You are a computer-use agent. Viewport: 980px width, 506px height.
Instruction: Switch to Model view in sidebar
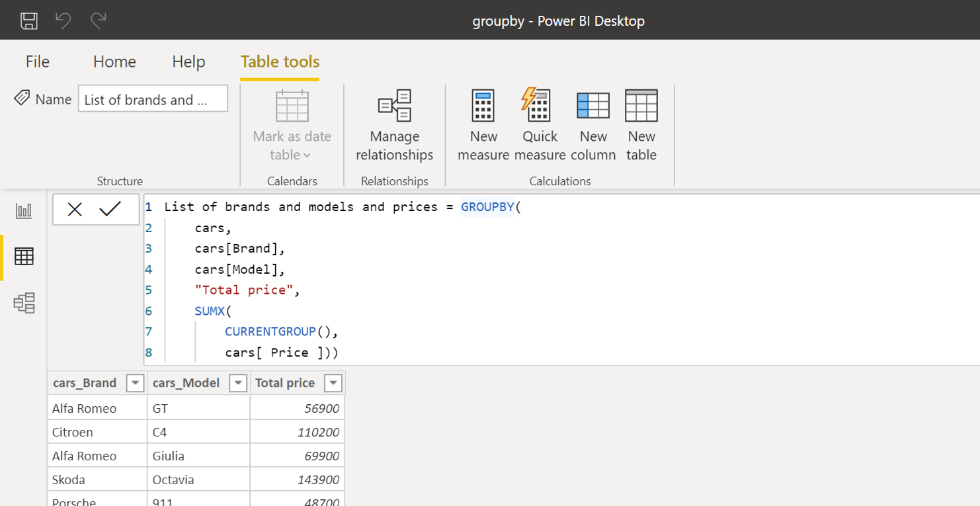click(x=24, y=303)
